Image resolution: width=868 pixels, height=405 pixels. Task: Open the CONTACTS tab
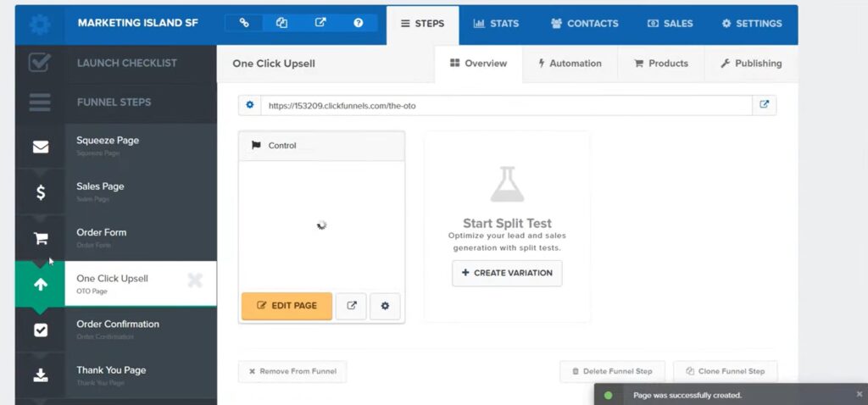click(x=585, y=24)
